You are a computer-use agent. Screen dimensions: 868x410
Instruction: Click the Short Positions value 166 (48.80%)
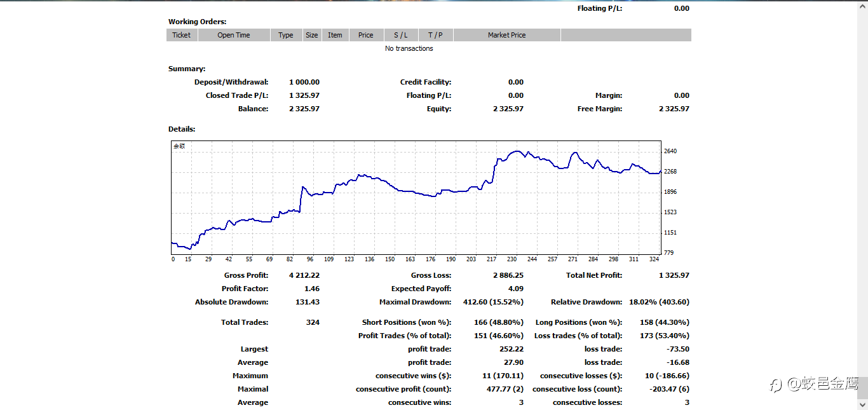click(499, 322)
